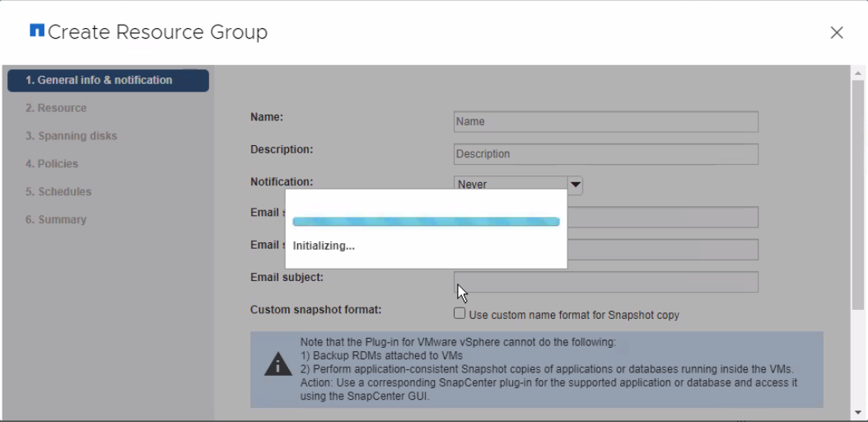Go to step 2 Resource
868x422 pixels.
[56, 108]
